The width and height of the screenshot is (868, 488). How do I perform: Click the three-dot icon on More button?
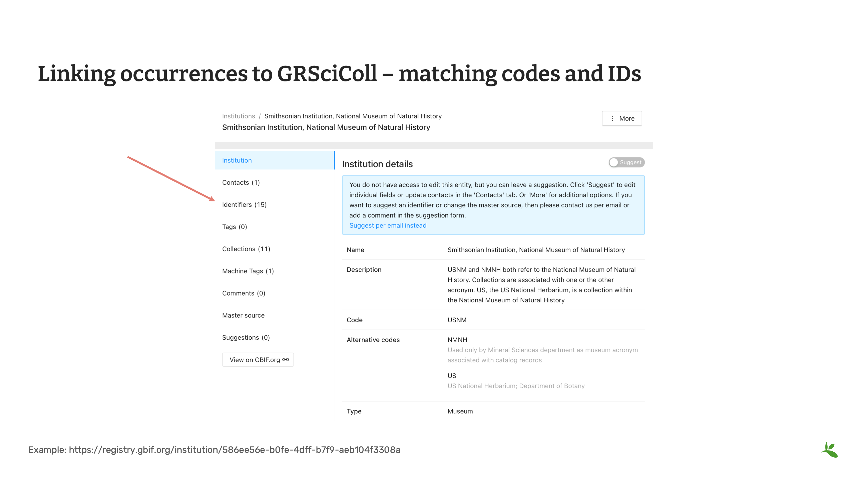coord(612,118)
